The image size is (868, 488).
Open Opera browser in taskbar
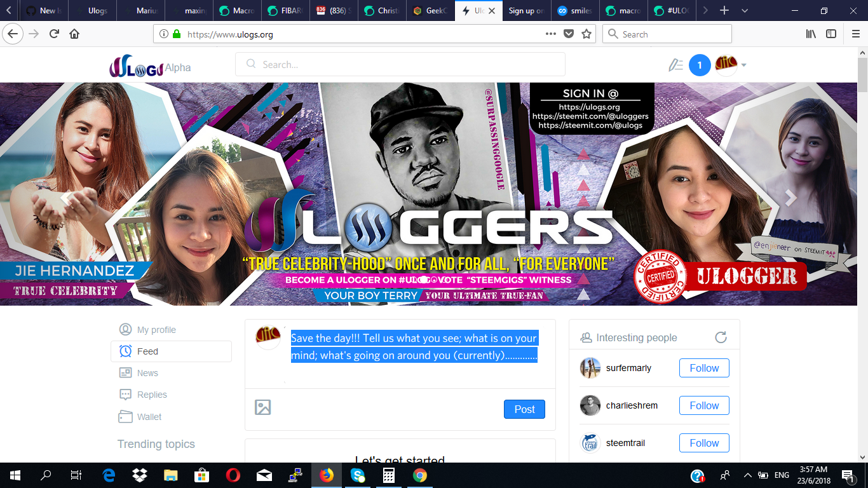pyautogui.click(x=233, y=475)
